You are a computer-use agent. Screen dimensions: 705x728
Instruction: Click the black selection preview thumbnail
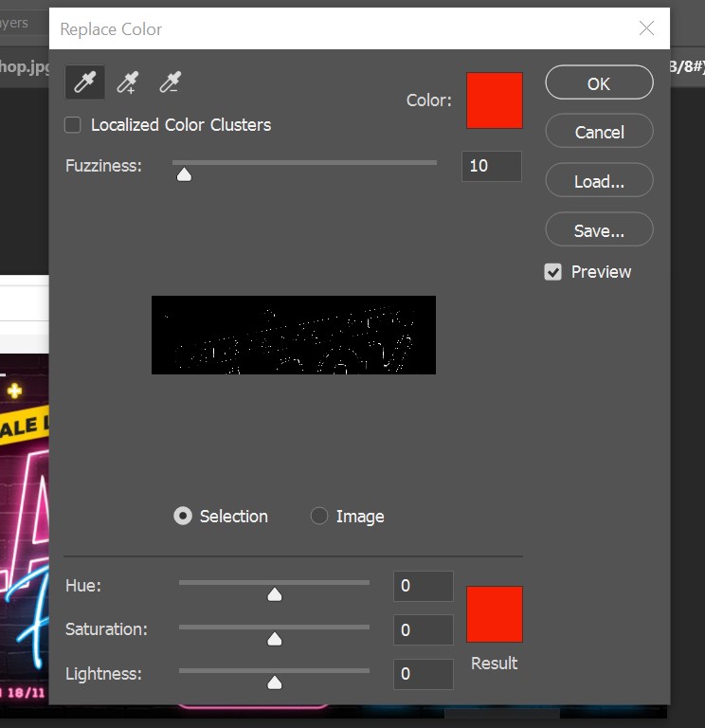(294, 335)
